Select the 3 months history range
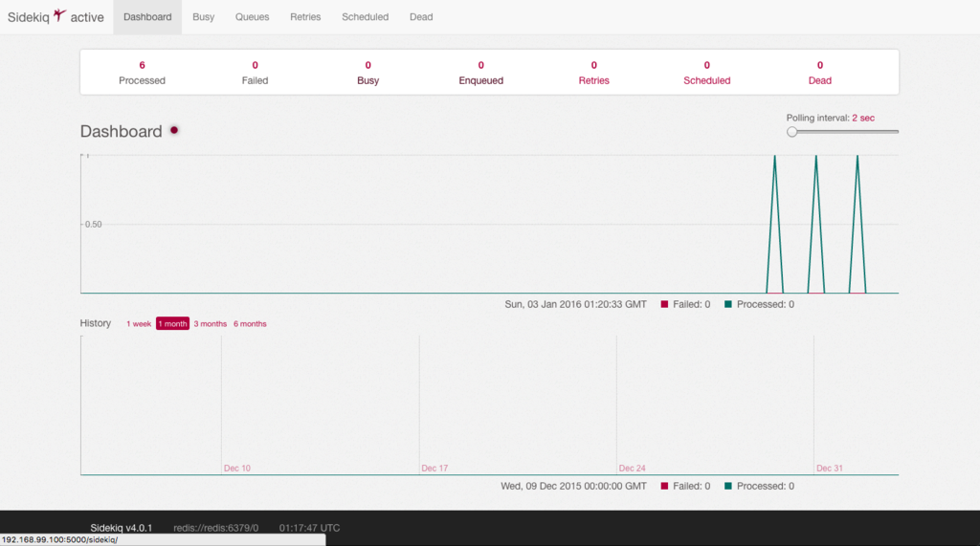The width and height of the screenshot is (980, 546). point(210,323)
